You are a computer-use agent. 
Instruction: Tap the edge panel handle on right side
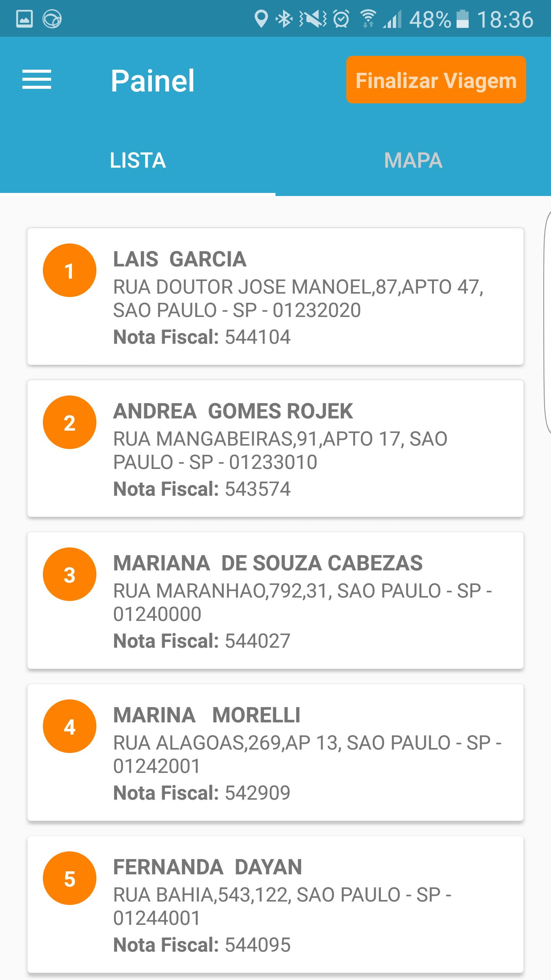[x=547, y=322]
